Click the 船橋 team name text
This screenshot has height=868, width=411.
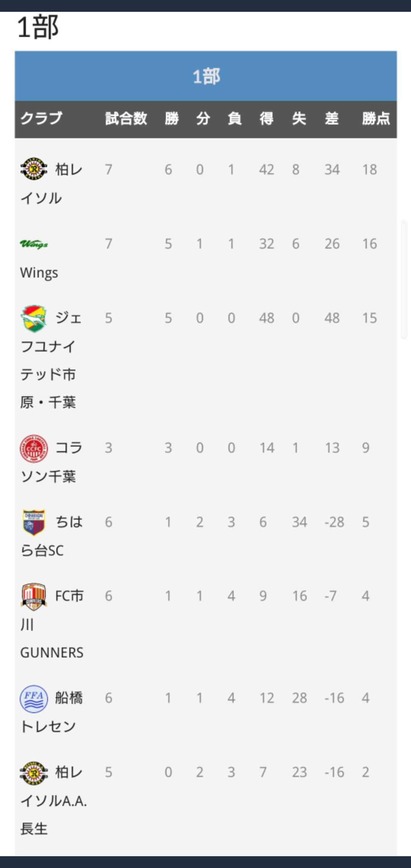[69, 698]
